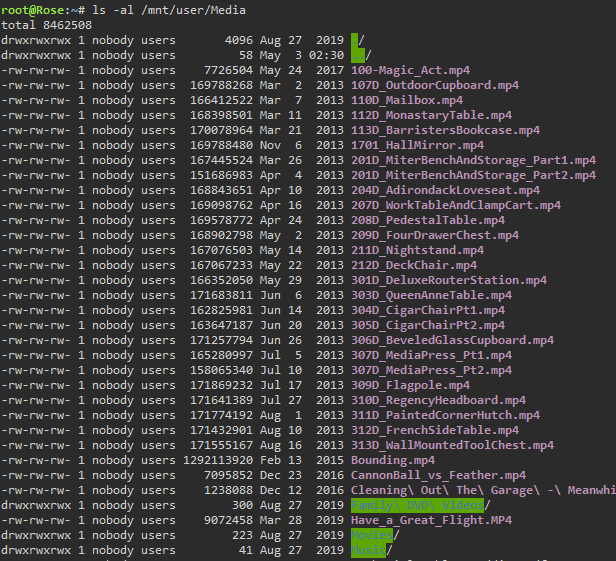Select filename 309D_Flagpole.mp4

click(x=410, y=385)
